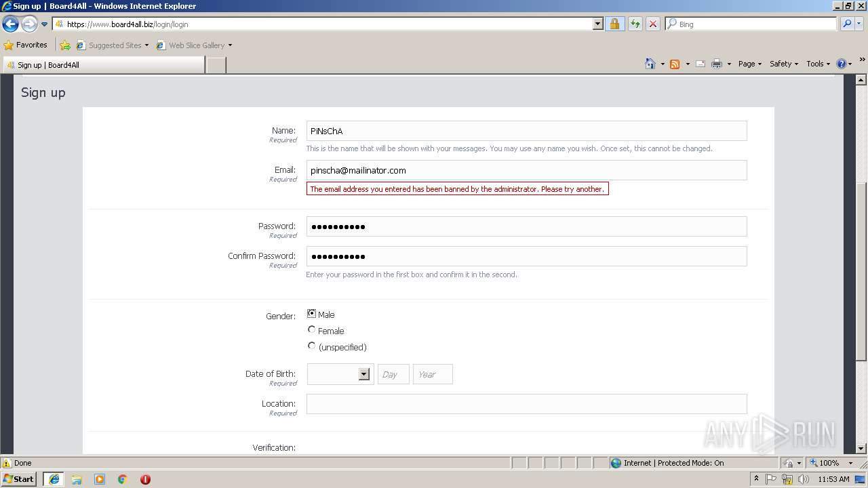Click the Refresh page icon
868x488 pixels.
tap(635, 24)
